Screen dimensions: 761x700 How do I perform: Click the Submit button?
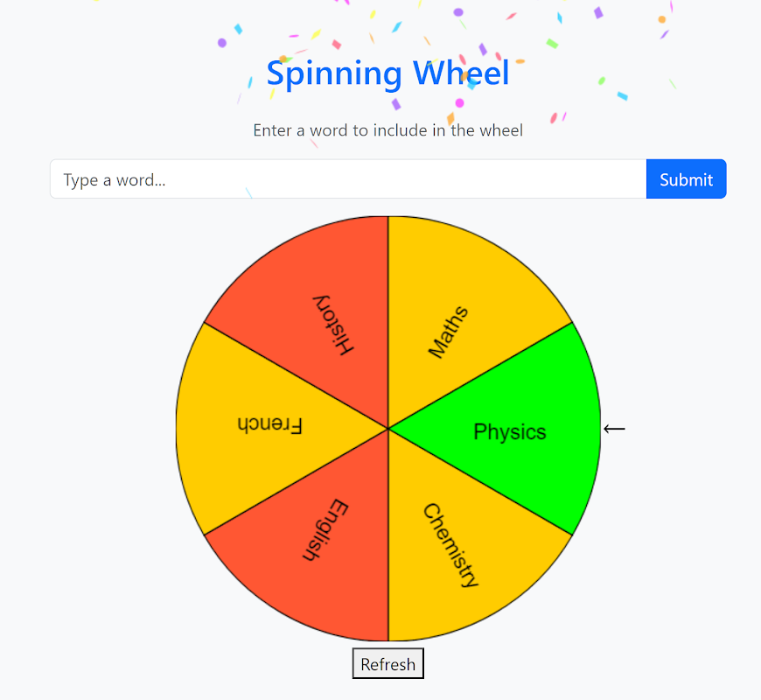click(x=687, y=179)
